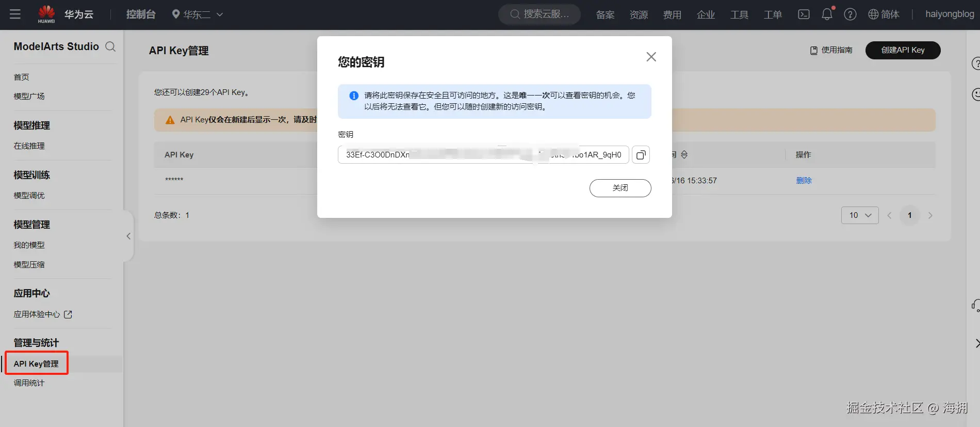Click 删除 for the API key row
Image resolution: width=980 pixels, height=427 pixels.
pyautogui.click(x=804, y=180)
